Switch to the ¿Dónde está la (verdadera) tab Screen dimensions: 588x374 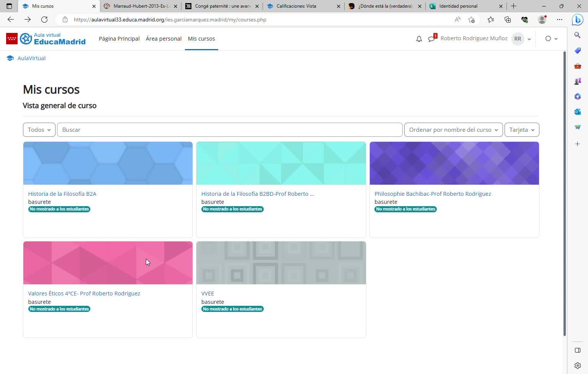[x=385, y=6]
